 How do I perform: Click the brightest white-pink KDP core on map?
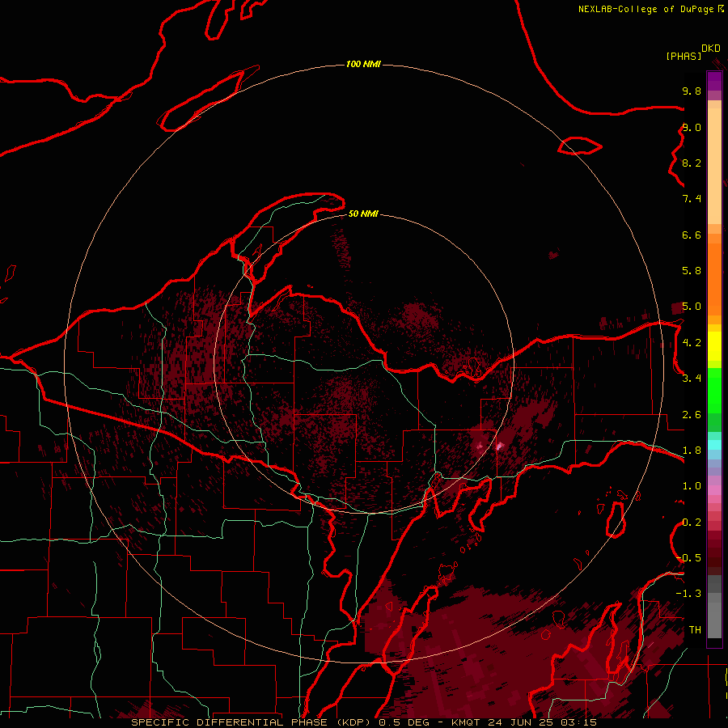click(500, 447)
